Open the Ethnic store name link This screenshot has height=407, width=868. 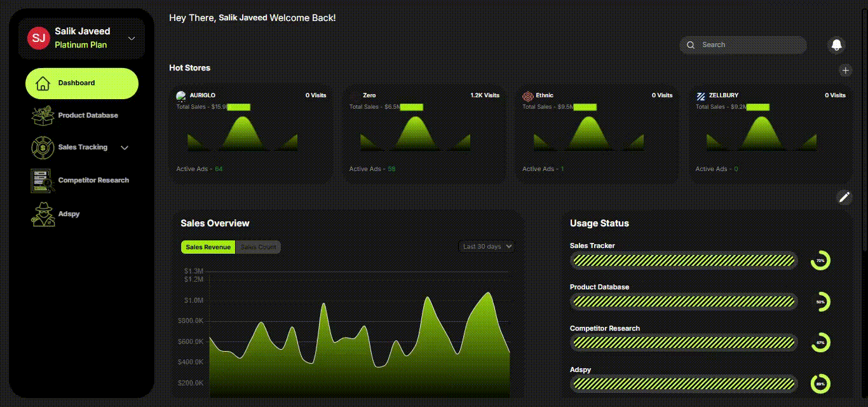[545, 95]
